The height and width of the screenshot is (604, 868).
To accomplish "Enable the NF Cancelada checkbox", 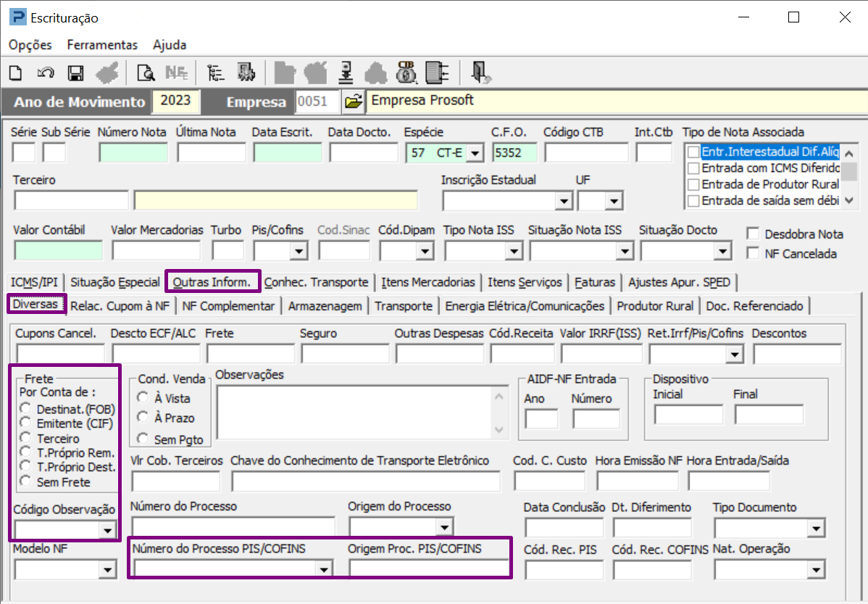I will (x=754, y=254).
